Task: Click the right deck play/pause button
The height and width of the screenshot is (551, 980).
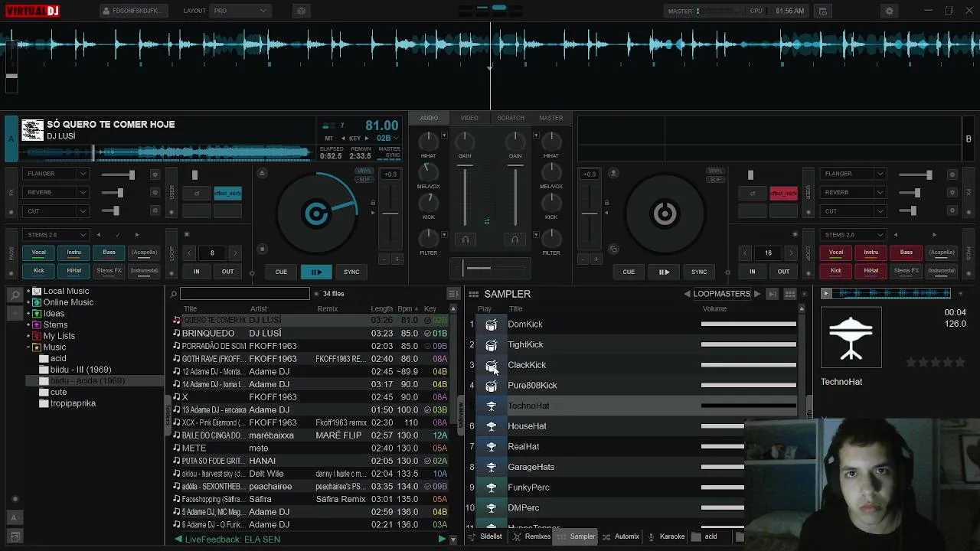Action: 664,272
